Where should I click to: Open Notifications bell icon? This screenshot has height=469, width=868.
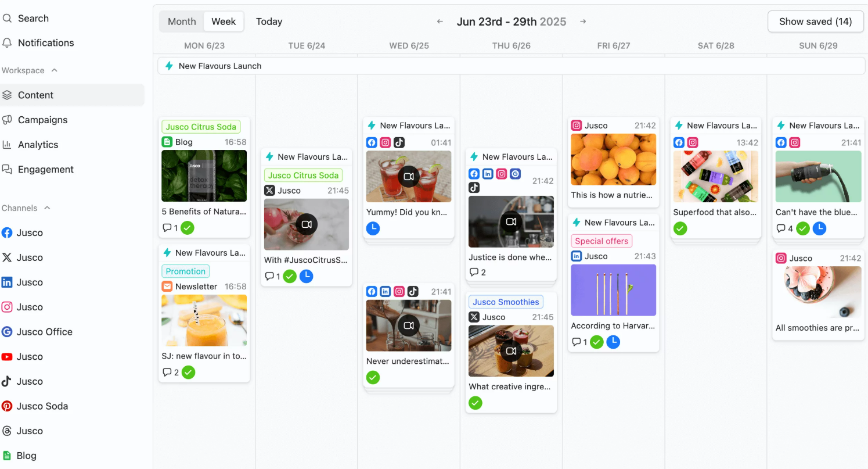click(7, 43)
